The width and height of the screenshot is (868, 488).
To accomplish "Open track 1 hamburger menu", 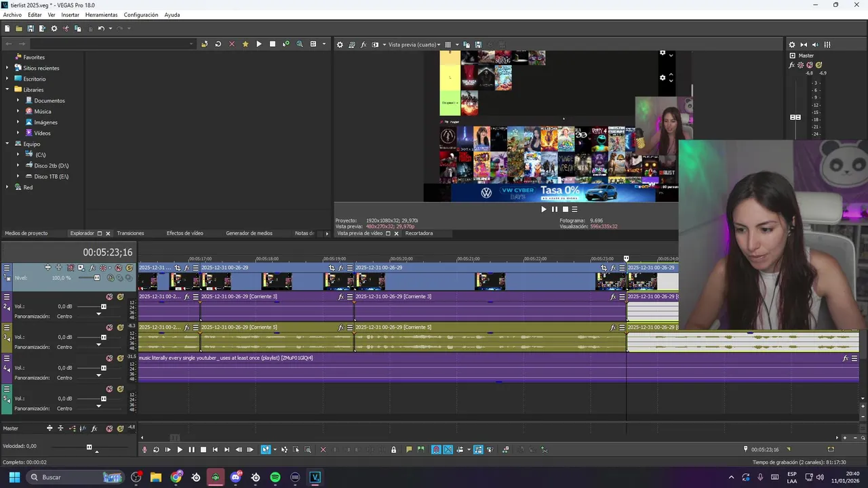I will pyautogui.click(x=7, y=268).
